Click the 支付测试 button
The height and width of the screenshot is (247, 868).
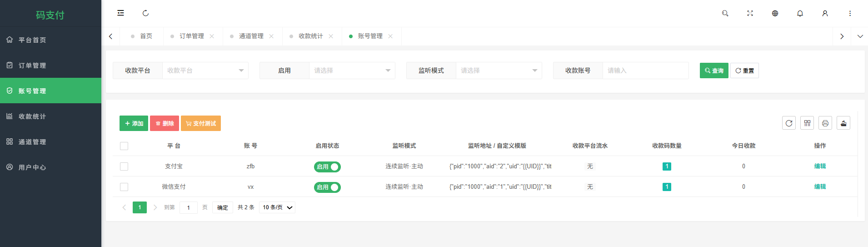click(x=201, y=123)
